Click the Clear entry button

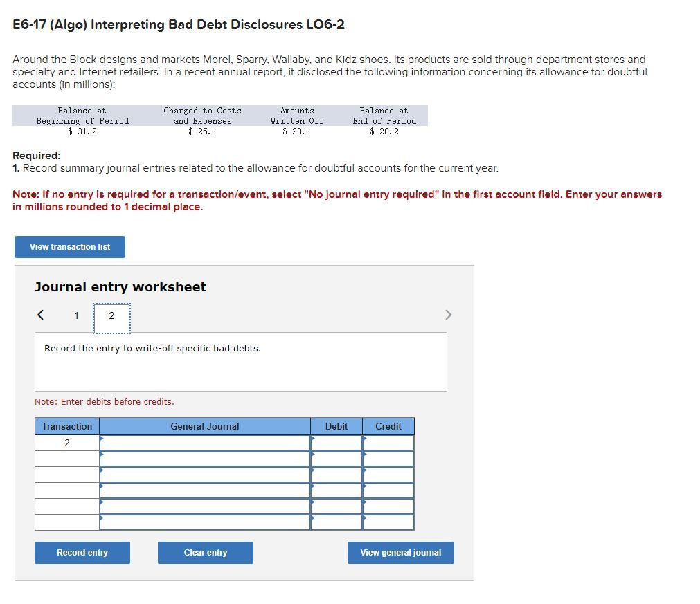pos(205,552)
